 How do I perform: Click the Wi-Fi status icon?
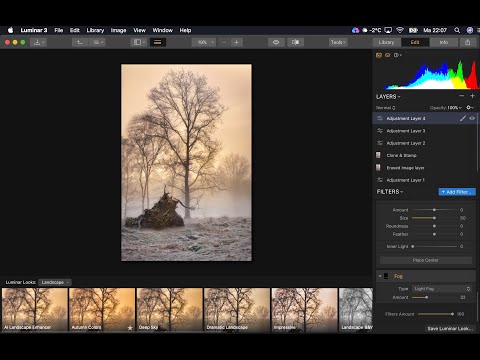[400, 30]
